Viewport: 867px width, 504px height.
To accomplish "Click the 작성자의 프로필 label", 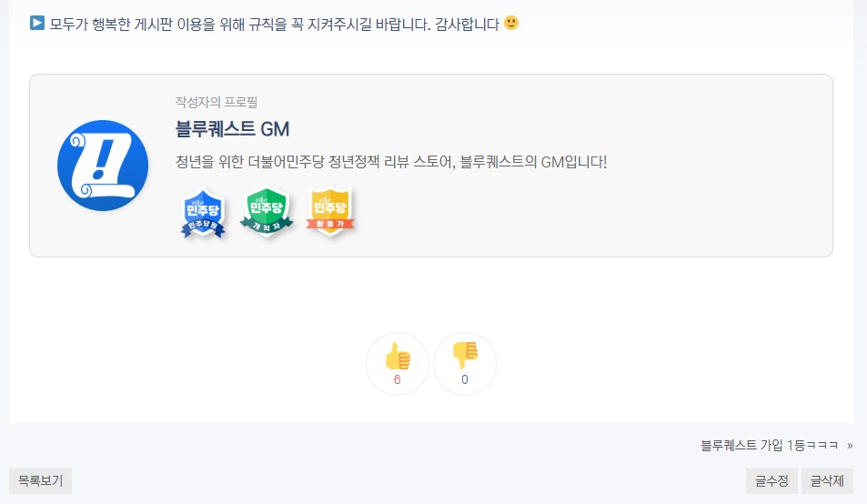I will pyautogui.click(x=217, y=102).
